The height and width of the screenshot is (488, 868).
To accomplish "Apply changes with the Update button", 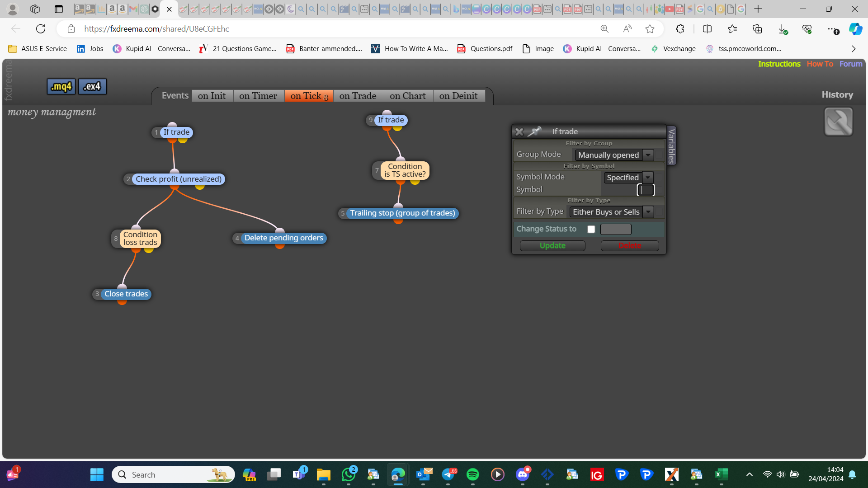I will (552, 245).
